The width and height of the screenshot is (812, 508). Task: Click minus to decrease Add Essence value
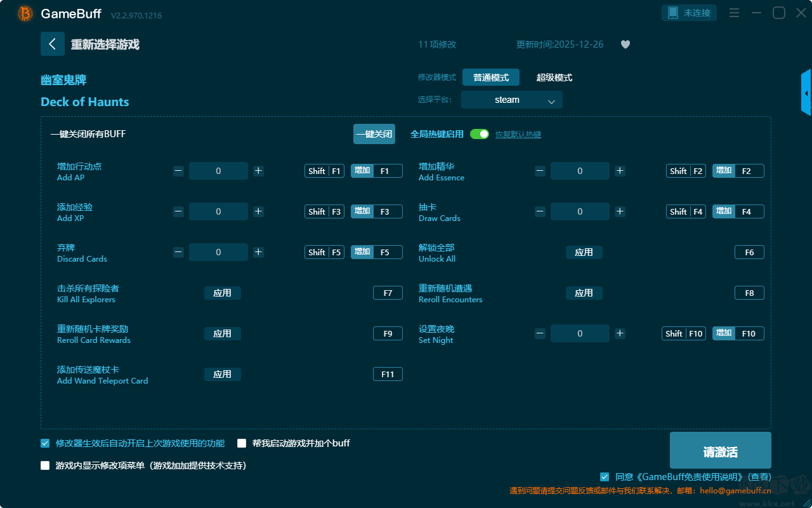(540, 171)
